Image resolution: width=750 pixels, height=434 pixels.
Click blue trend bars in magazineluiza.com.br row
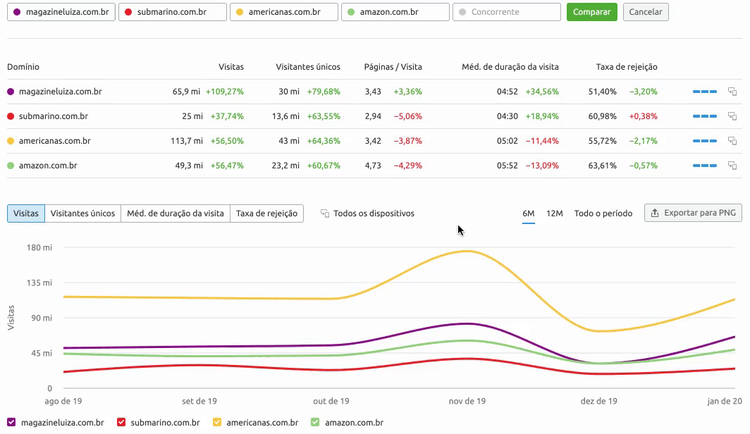(x=705, y=91)
